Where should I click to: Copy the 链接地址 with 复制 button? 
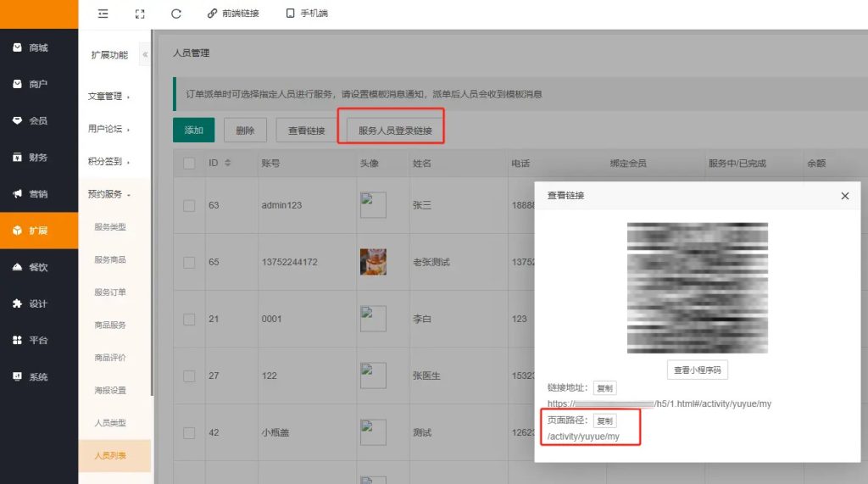[x=604, y=388]
